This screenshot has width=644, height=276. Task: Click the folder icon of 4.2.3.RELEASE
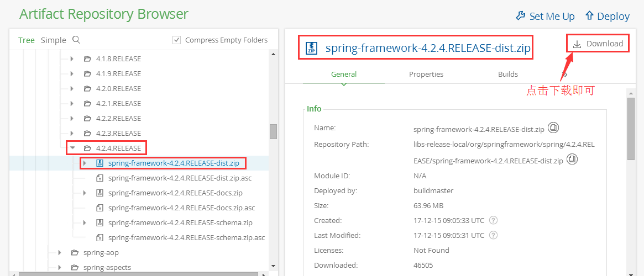87,133
